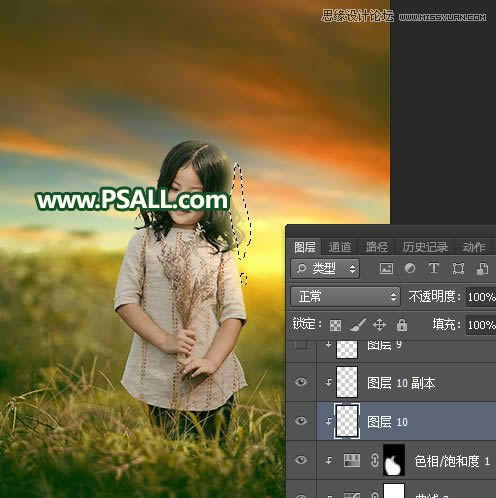The image size is (496, 498).
Task: Click the clipping arrow on 图层 10
Action: 329,422
